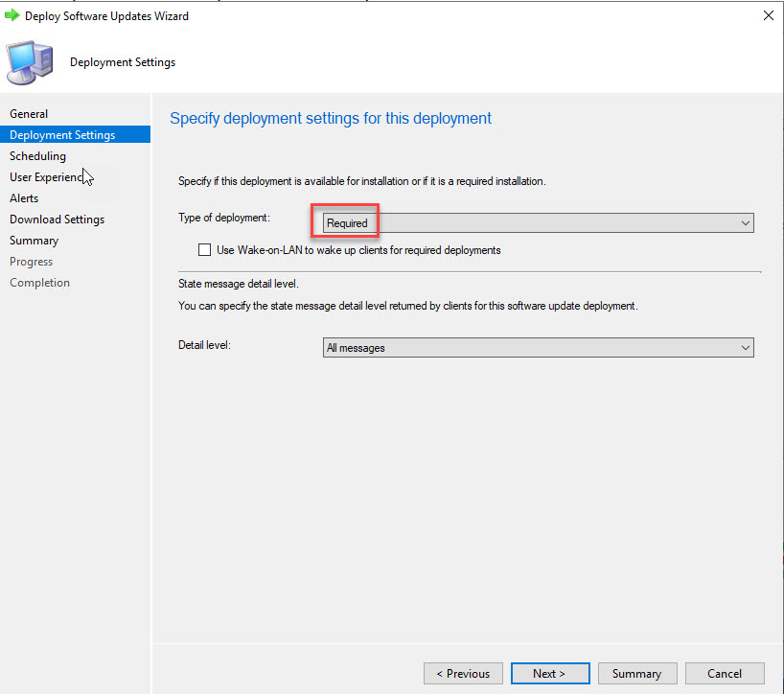Click the green arrow wizard title icon
Image resolution: width=784 pixels, height=694 pixels.
point(12,16)
